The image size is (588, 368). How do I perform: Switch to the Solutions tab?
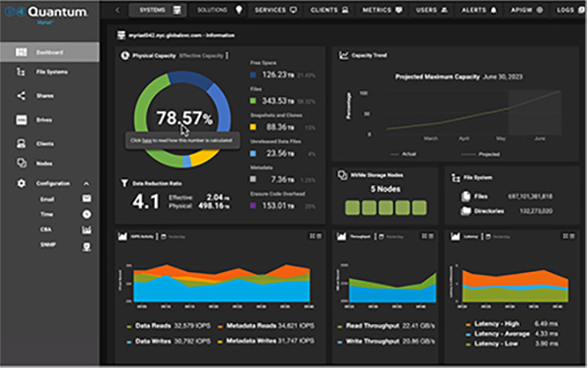(220, 10)
